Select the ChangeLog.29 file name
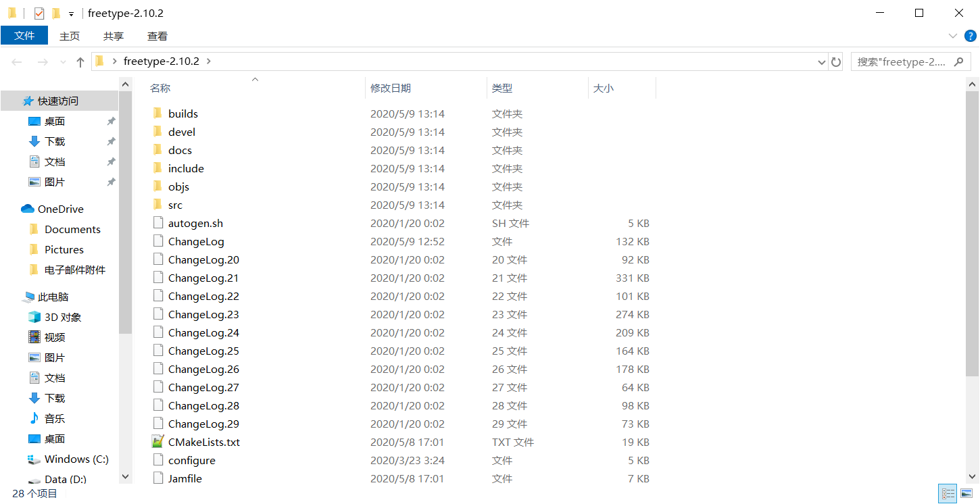The width and height of the screenshot is (980, 504). [x=203, y=424]
